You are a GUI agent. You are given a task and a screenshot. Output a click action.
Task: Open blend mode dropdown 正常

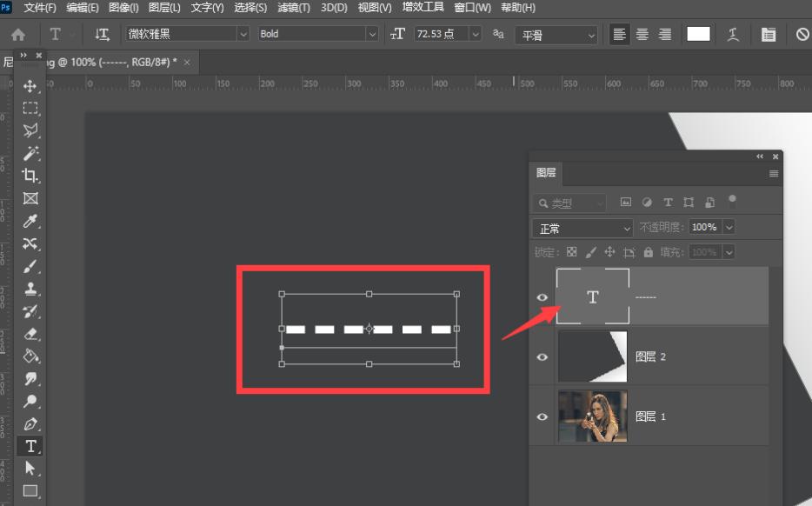pos(582,228)
